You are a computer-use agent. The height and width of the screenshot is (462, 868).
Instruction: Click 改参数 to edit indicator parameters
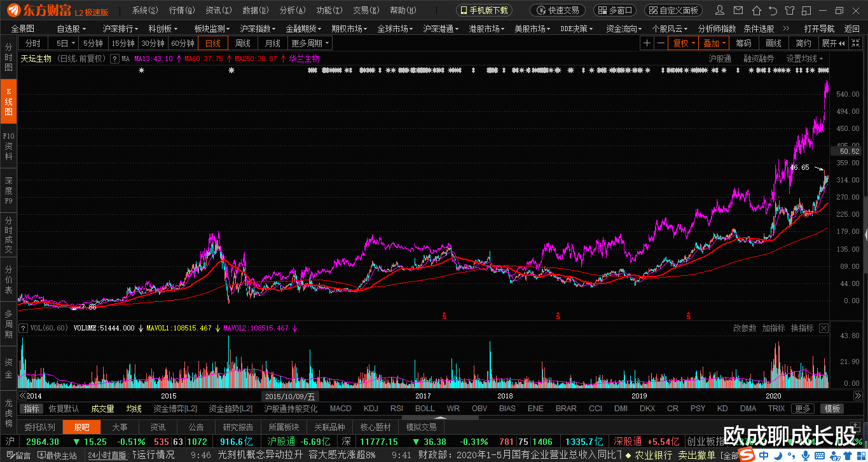(745, 328)
